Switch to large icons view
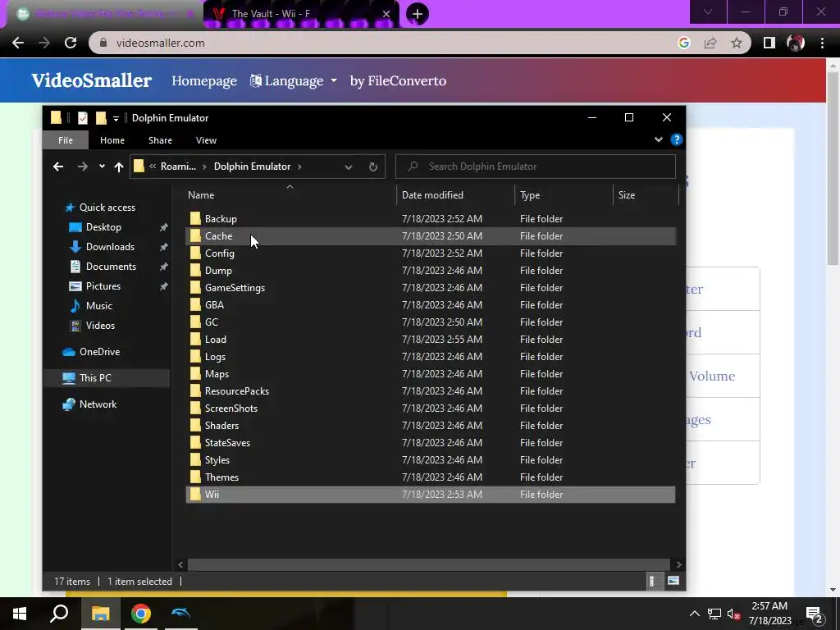Viewport: 840px width, 630px height. coord(673,581)
